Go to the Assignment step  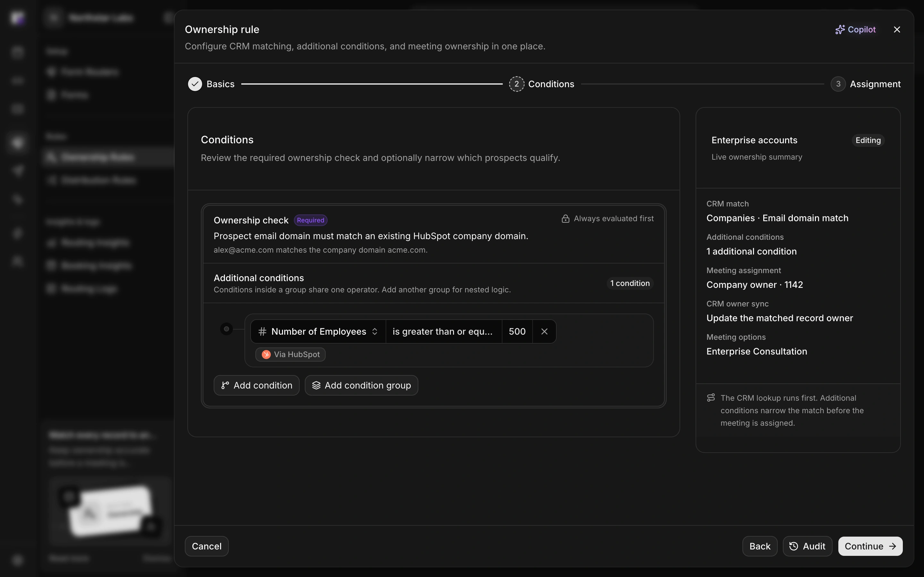point(865,84)
